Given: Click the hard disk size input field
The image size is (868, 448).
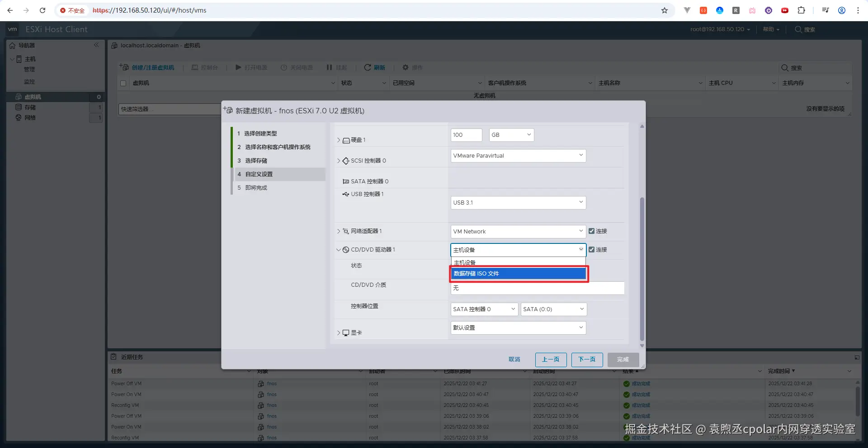Looking at the screenshot, I should 467,135.
